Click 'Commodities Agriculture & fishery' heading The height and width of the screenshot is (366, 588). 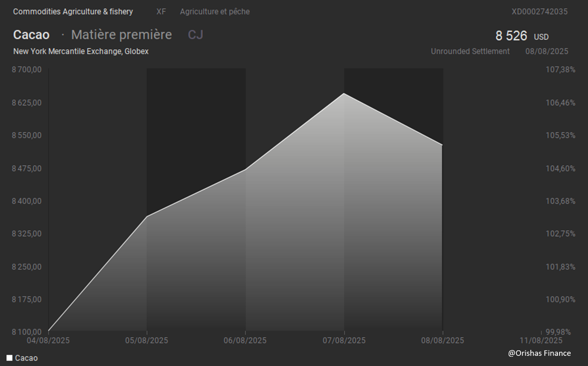tap(73, 12)
